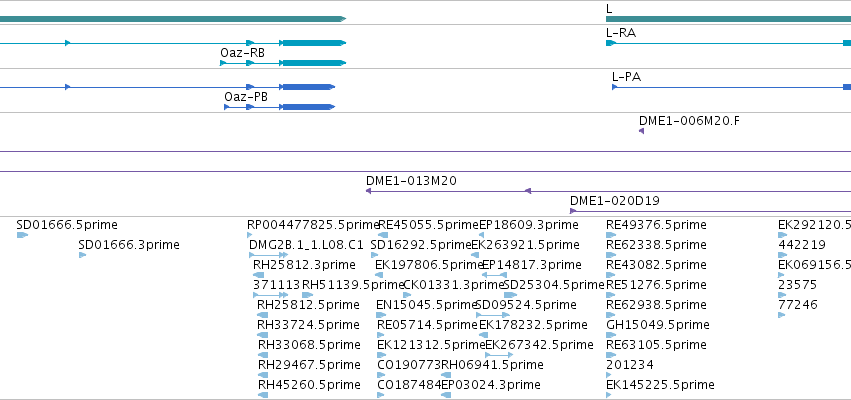This screenshot has width=851, height=400.
Task: Select the RH29467.5prime EST label
Action: click(309, 364)
